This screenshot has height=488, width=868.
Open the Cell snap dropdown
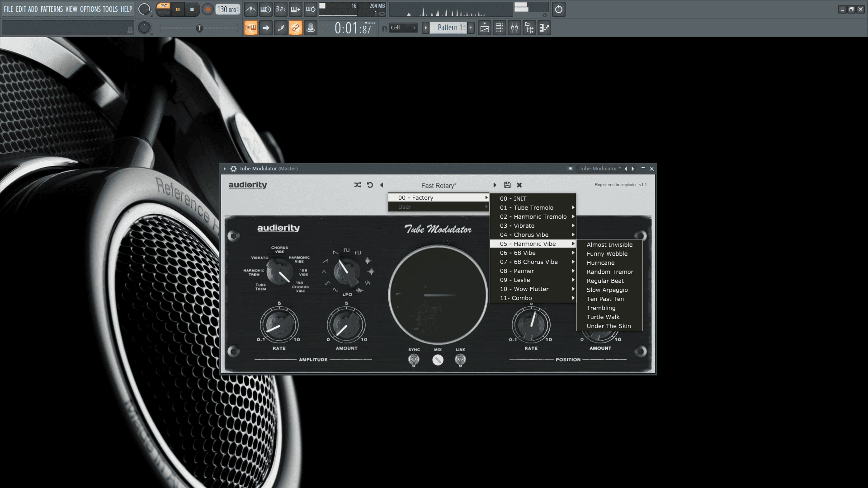(403, 28)
